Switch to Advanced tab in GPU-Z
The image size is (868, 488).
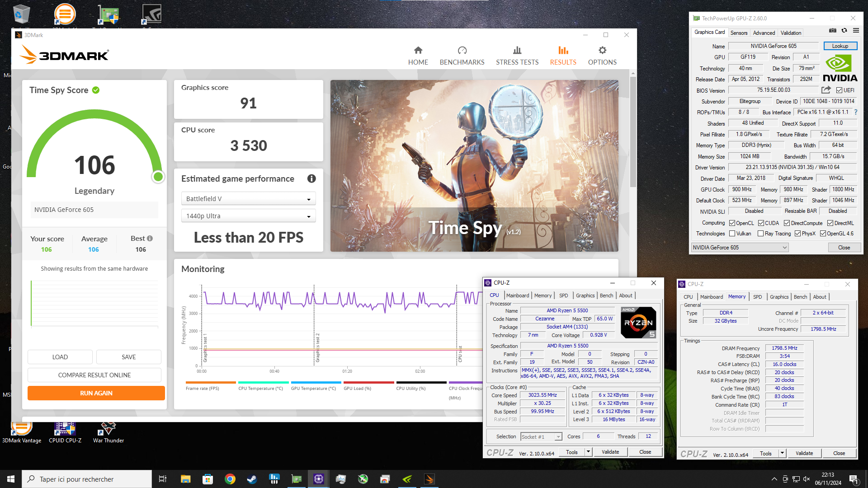click(x=764, y=33)
